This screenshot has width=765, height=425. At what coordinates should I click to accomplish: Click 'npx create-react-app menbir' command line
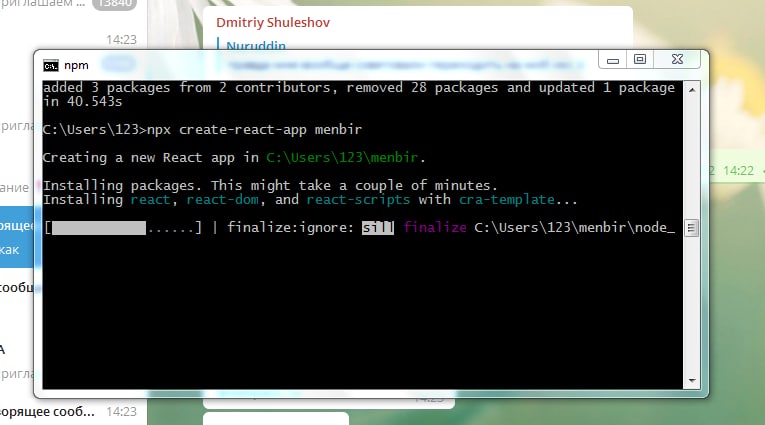(x=254, y=130)
